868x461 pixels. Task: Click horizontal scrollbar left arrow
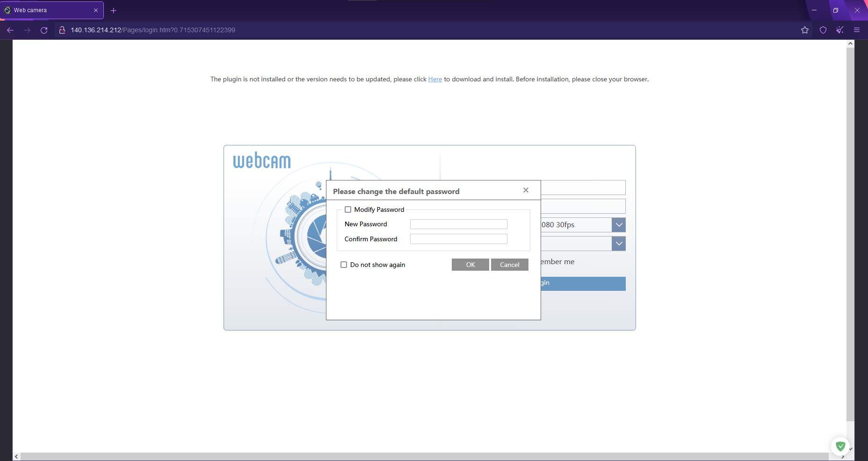click(17, 456)
